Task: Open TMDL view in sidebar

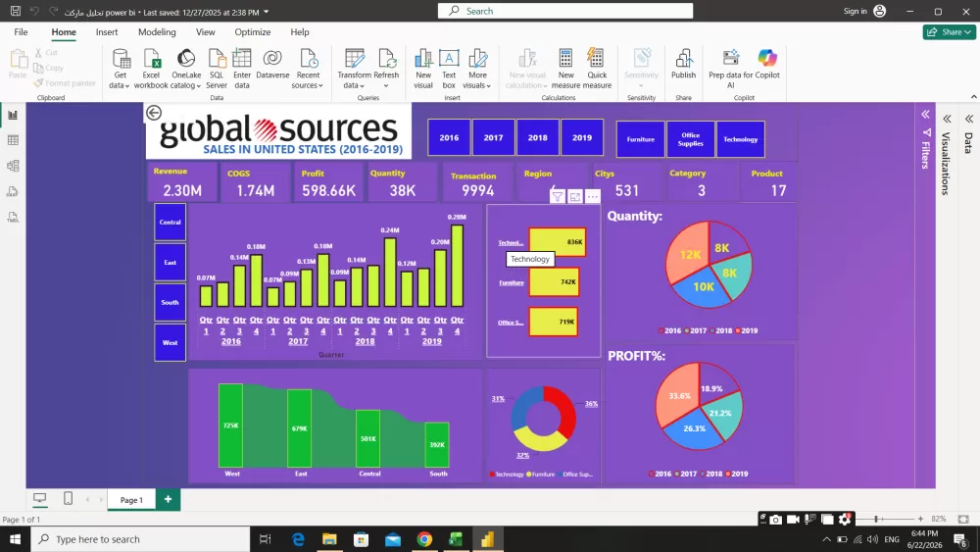Action: pos(13,218)
